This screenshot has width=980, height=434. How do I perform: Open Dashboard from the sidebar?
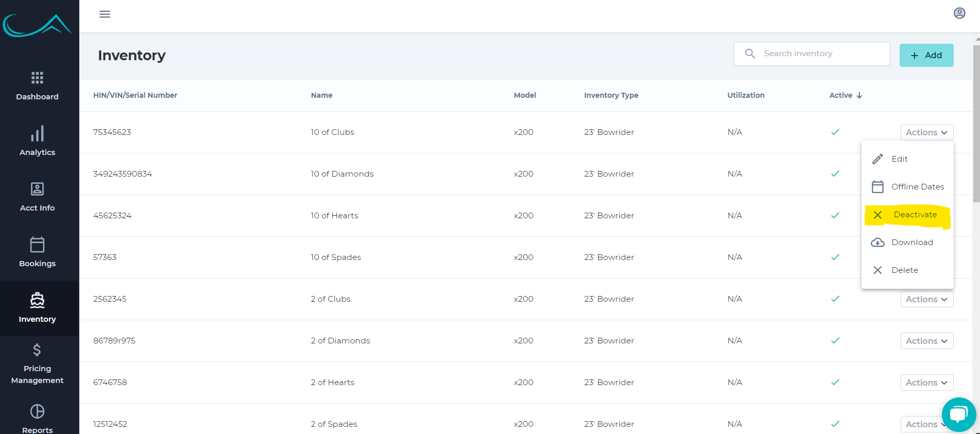pyautogui.click(x=37, y=86)
